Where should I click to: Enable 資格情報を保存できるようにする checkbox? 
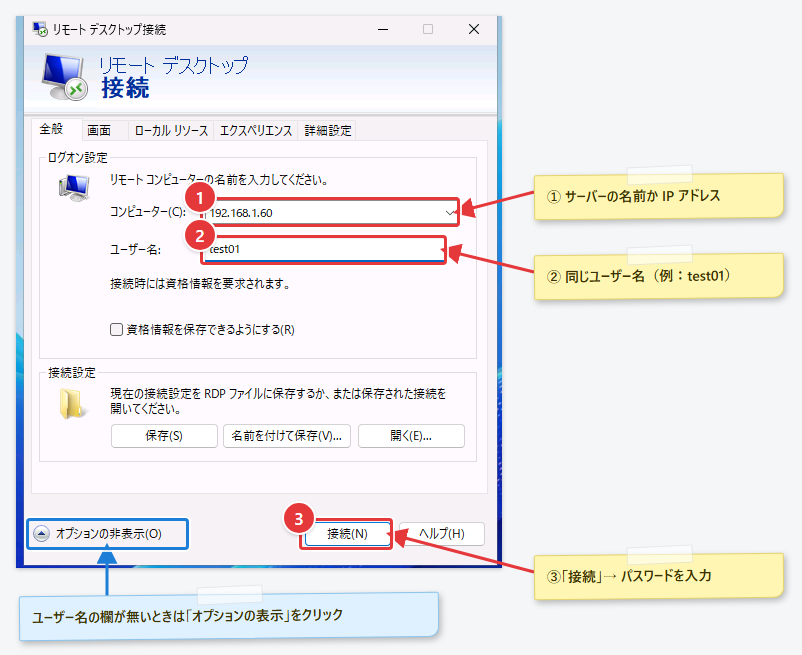point(116,329)
